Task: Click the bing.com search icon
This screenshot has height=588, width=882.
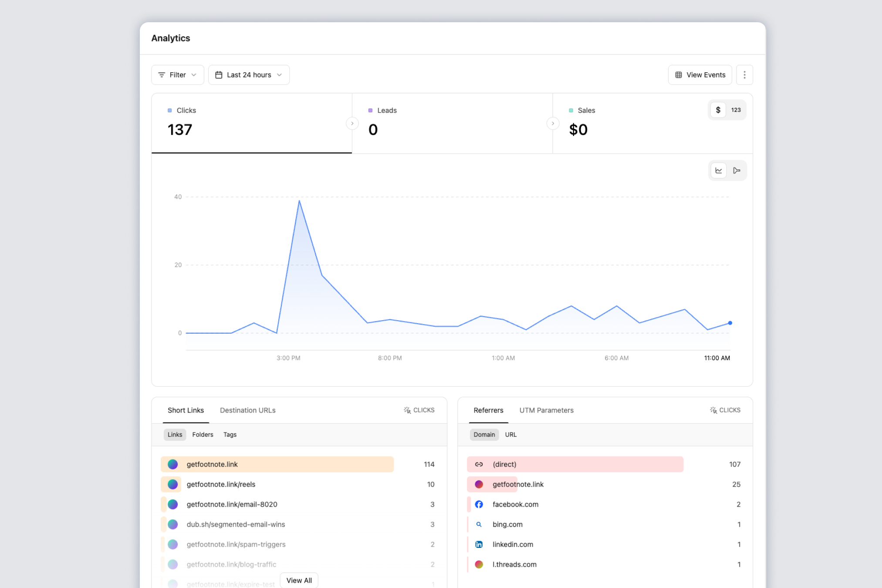Action: pos(479,524)
